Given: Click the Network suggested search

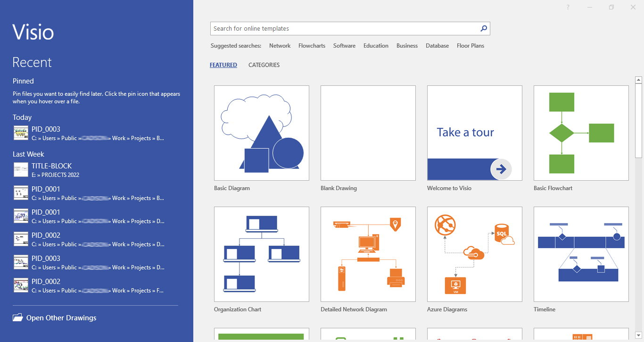Looking at the screenshot, I should [x=280, y=46].
